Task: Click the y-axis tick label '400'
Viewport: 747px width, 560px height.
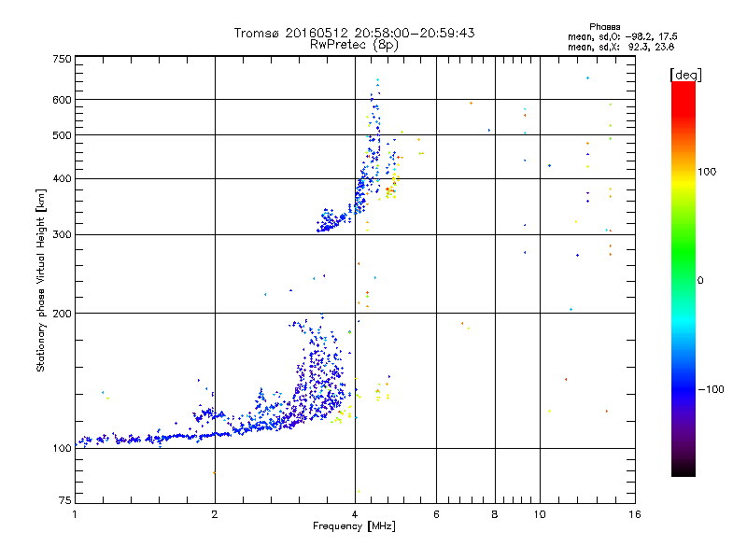Action: pyautogui.click(x=62, y=179)
